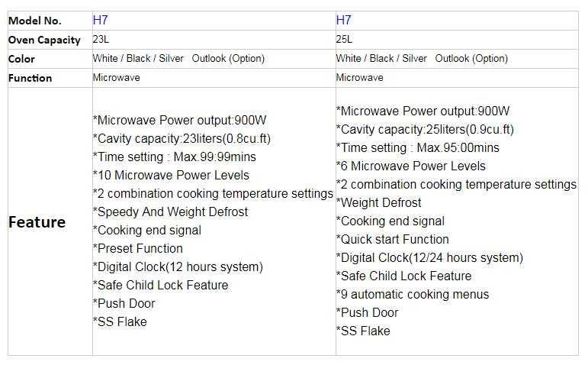Select the "25L" oven capacity cell

click(x=345, y=40)
